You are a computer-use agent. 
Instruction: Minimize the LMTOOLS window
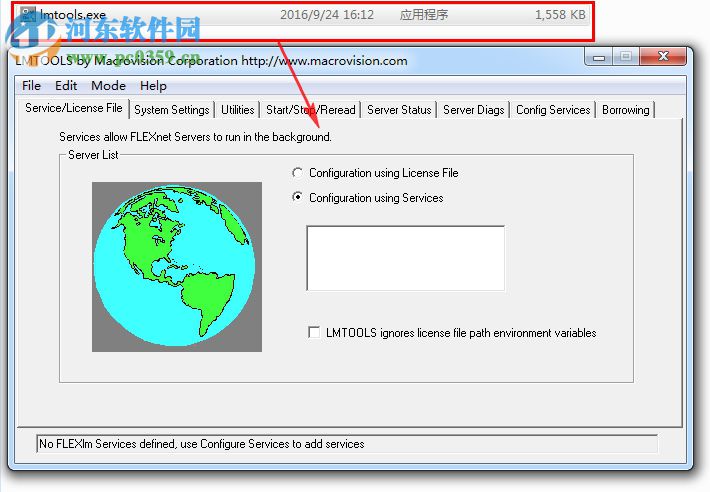599,57
